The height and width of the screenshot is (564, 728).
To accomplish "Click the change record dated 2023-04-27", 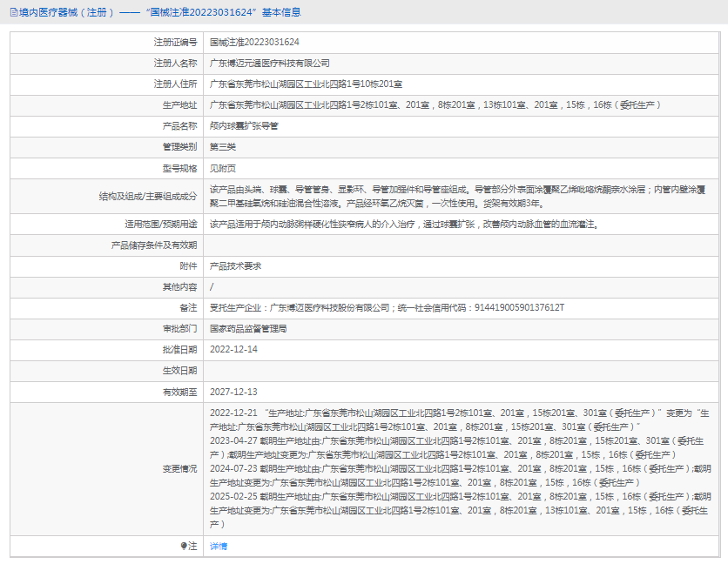I will tap(457, 447).
